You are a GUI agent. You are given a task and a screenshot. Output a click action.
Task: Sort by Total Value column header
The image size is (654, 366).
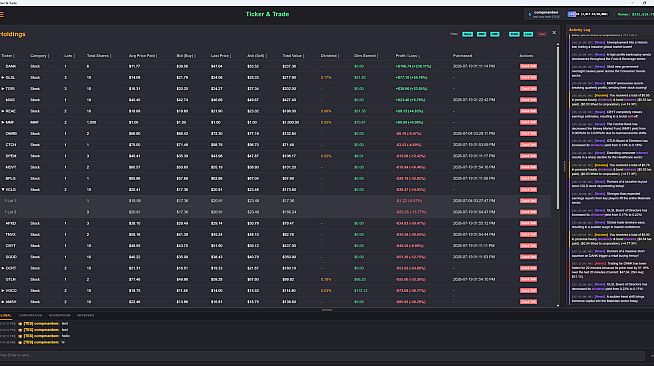293,55
